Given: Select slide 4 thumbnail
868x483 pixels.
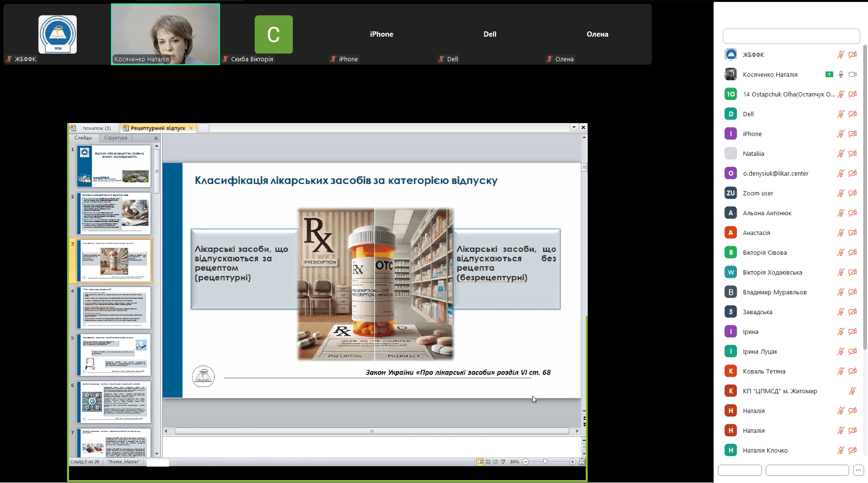Looking at the screenshot, I should pyautogui.click(x=114, y=308).
